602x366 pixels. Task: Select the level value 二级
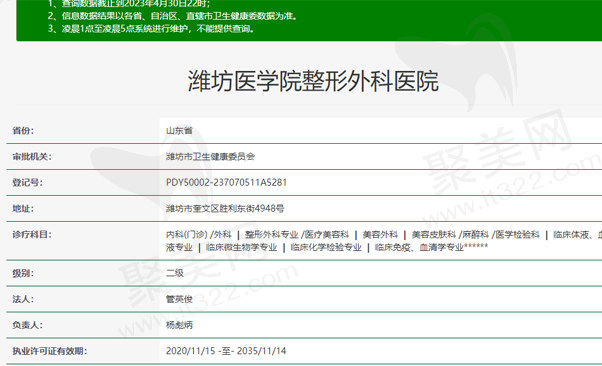[175, 273]
